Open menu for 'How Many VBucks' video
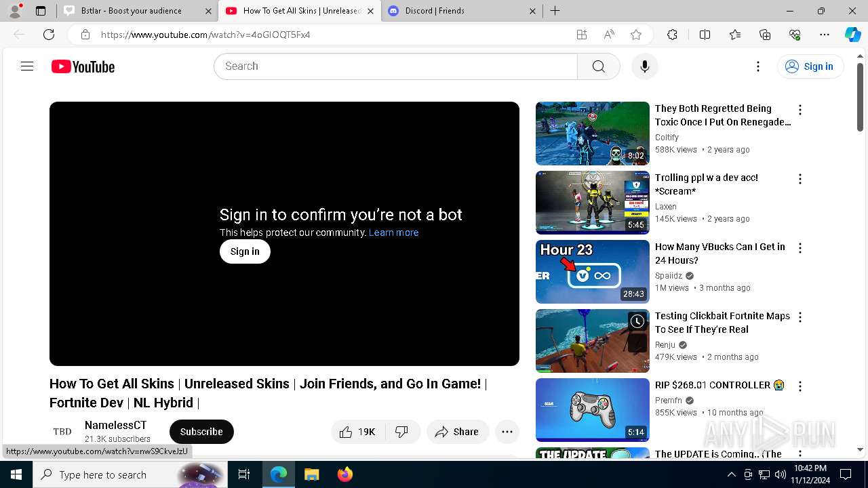The image size is (868, 488). click(800, 248)
